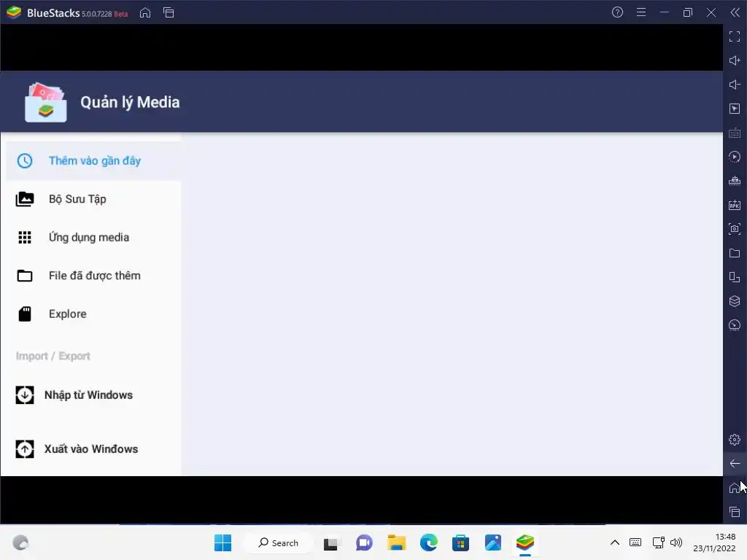This screenshot has height=560, width=747.
Task: Click the taskbar Search box
Action: point(278,542)
